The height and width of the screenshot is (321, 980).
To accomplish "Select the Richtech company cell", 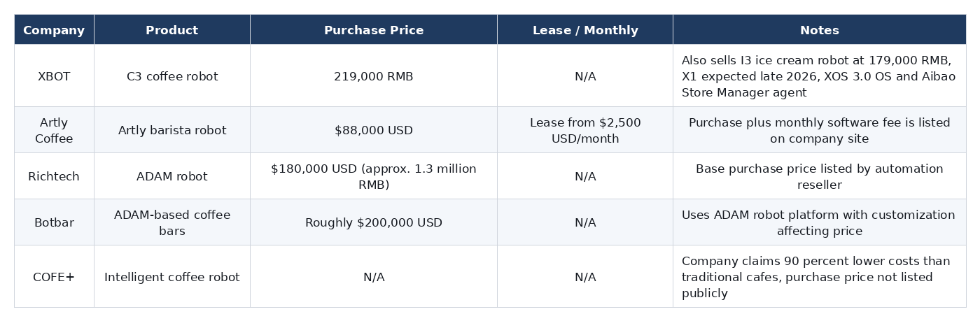I will [54, 176].
